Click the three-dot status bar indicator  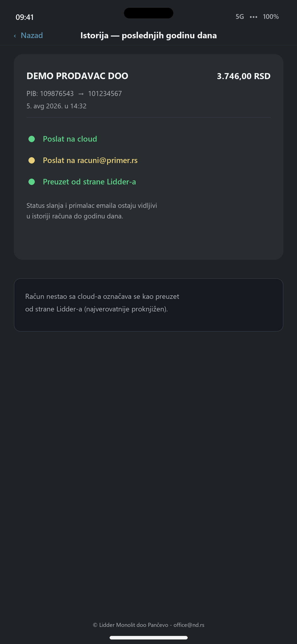(253, 17)
